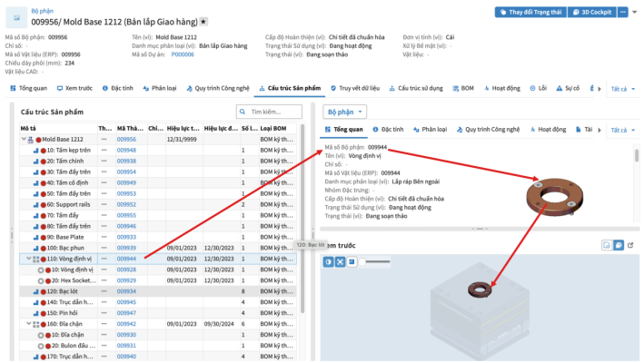Toggle the highlighted blue button in the preview toolbar
The width and height of the screenshot is (644, 363).
(340, 261)
